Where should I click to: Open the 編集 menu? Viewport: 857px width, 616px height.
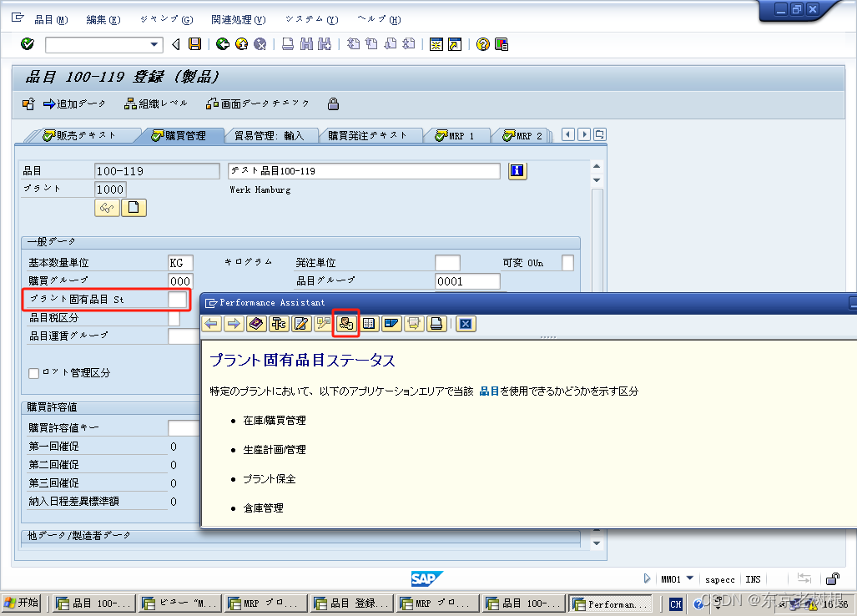(x=103, y=20)
